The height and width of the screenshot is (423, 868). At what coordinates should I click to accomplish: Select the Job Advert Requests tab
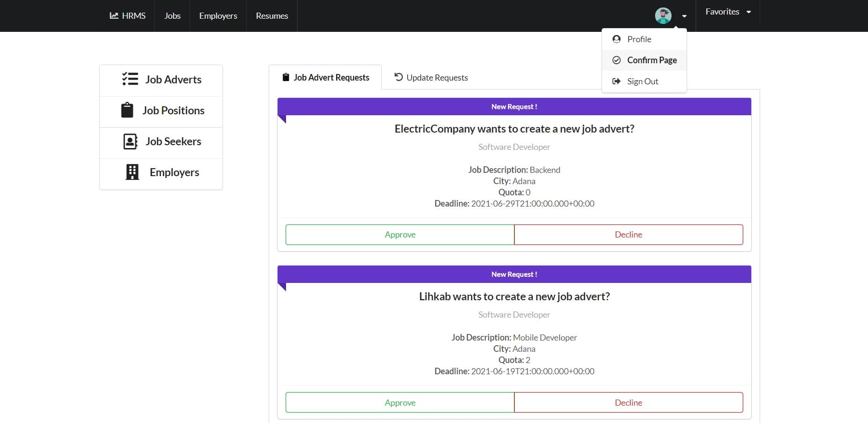coord(325,77)
